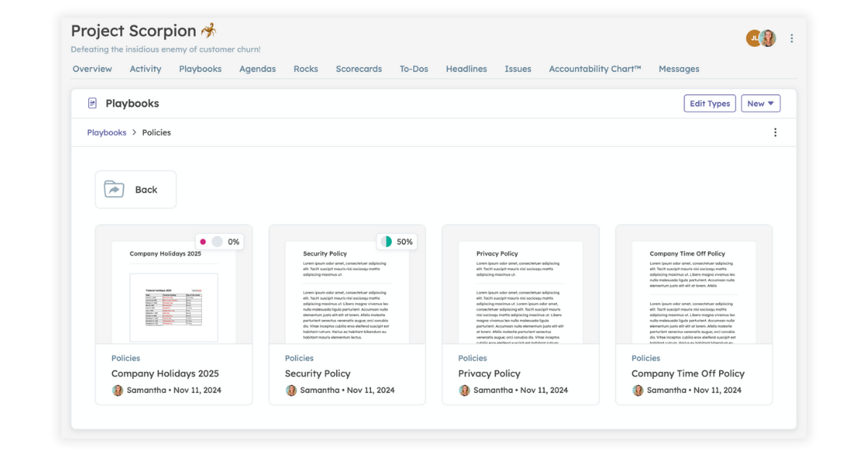This screenshot has width=868, height=456.
Task: Switch to the Activity tab
Action: [145, 69]
